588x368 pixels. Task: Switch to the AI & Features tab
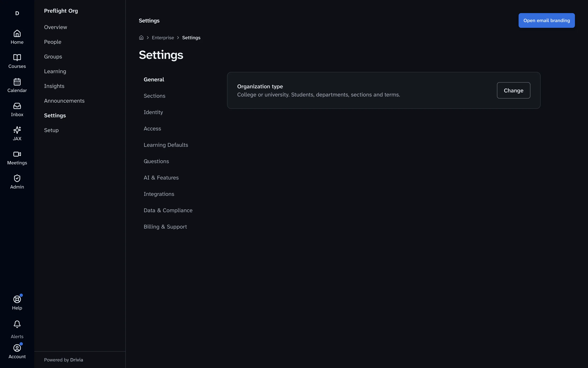click(x=161, y=178)
